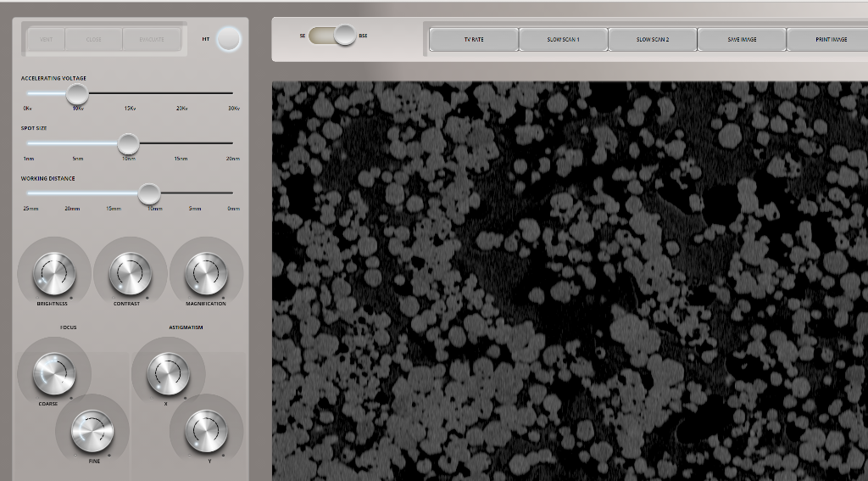Select SLOW SCAN 2 mode

[653, 39]
